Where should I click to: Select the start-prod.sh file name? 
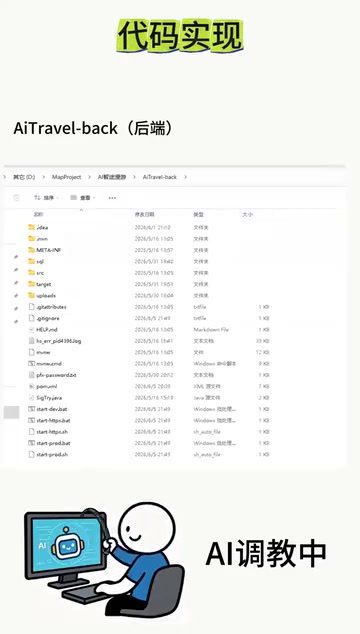pyautogui.click(x=52, y=454)
